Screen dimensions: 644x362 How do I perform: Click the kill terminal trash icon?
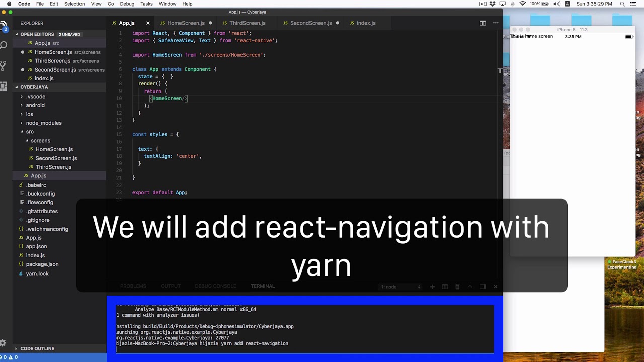click(457, 287)
